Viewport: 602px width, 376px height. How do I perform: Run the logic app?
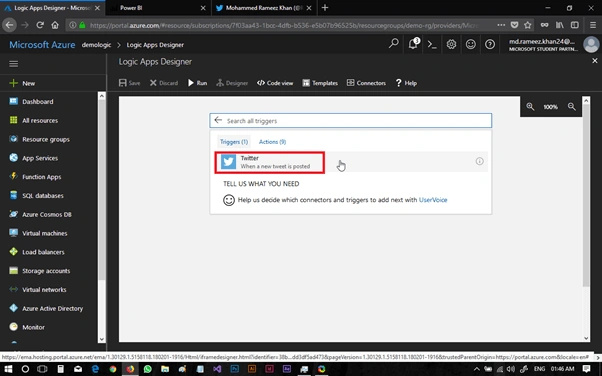[197, 83]
